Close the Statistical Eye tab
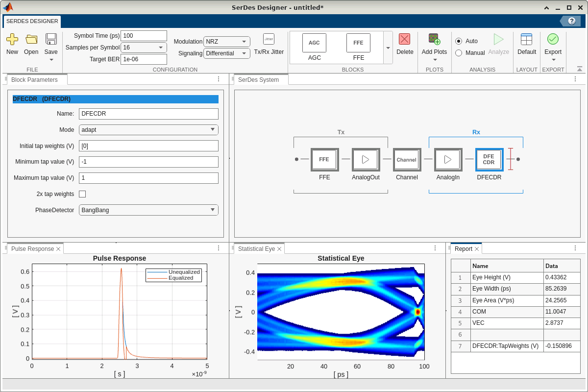Image resolution: width=588 pixels, height=392 pixels. click(279, 249)
